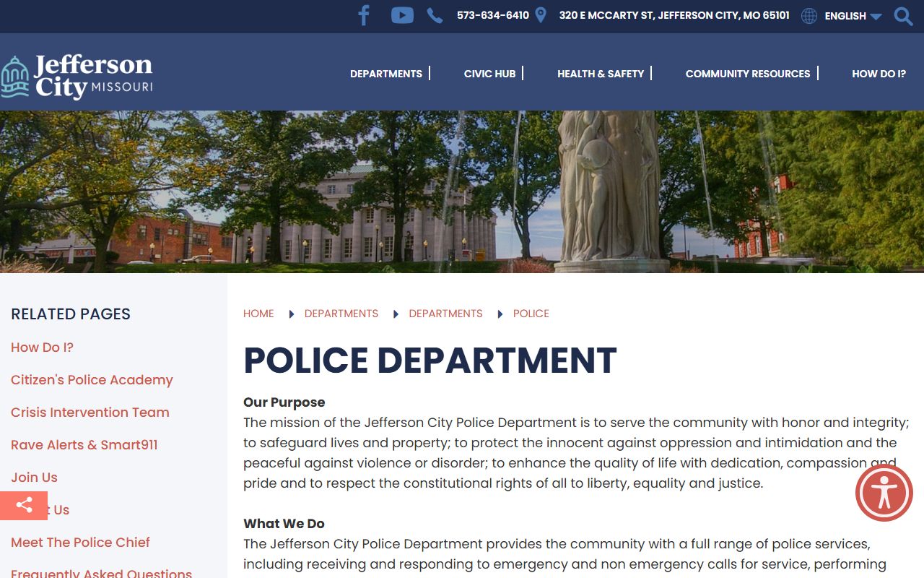Expand the English language dropdown
The height and width of the screenshot is (578, 924).
tap(853, 16)
